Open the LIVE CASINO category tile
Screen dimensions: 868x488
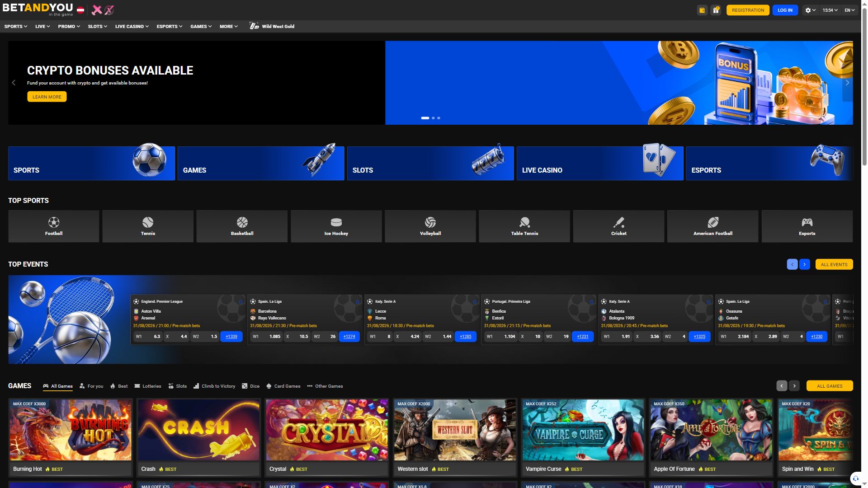(600, 163)
